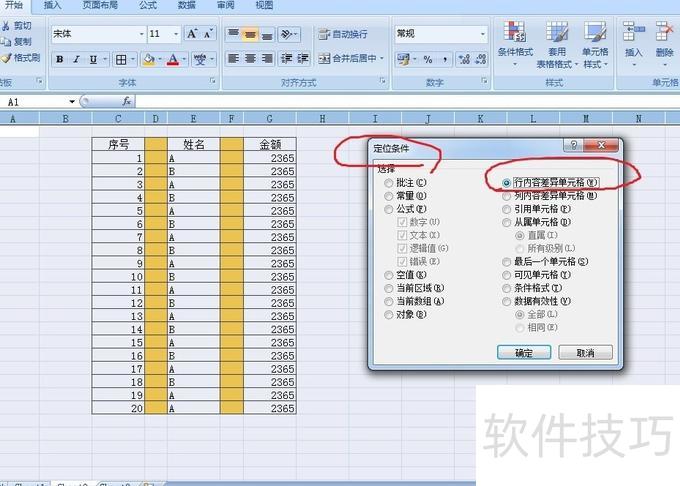
Task: Select 可见单元格 radio option
Action: point(507,275)
